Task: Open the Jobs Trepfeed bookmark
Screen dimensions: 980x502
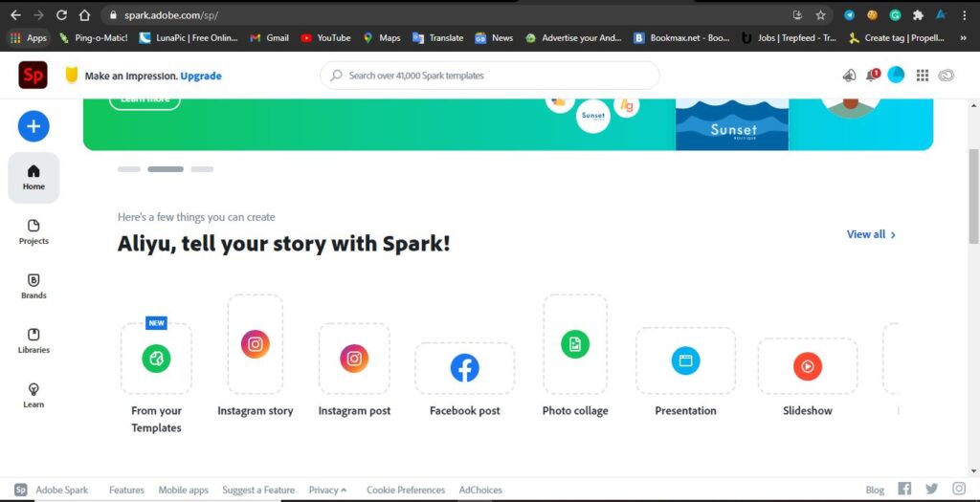Action: (x=790, y=38)
